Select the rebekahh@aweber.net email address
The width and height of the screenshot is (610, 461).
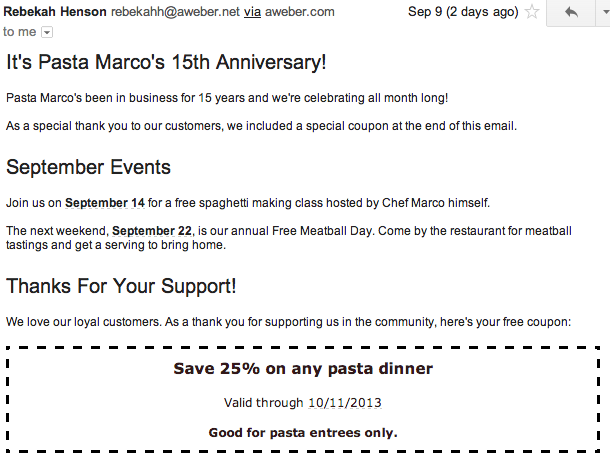tap(175, 12)
